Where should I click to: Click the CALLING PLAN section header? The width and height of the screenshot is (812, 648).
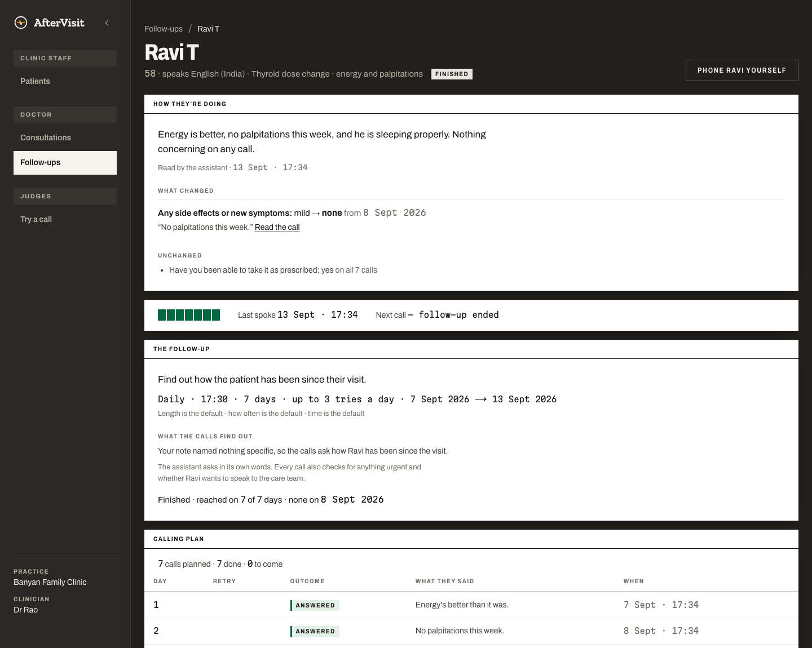[179, 539]
